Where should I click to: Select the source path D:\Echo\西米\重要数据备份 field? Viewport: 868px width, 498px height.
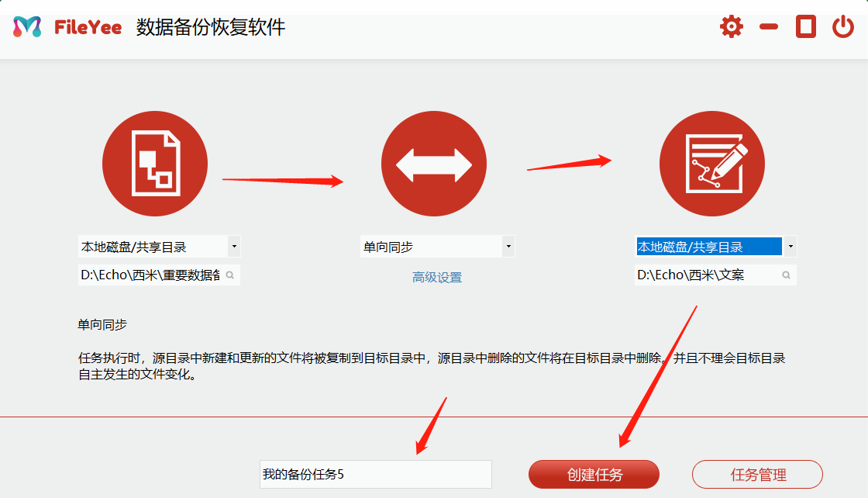147,275
